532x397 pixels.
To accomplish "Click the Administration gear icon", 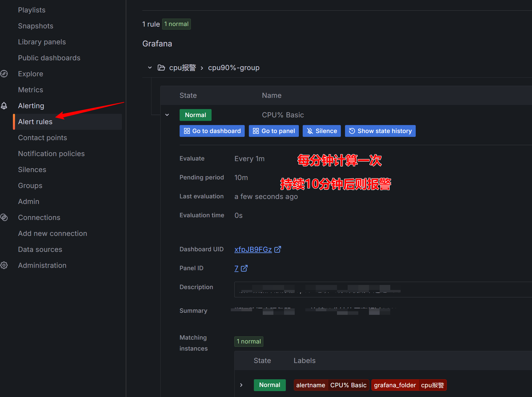I will (4, 265).
